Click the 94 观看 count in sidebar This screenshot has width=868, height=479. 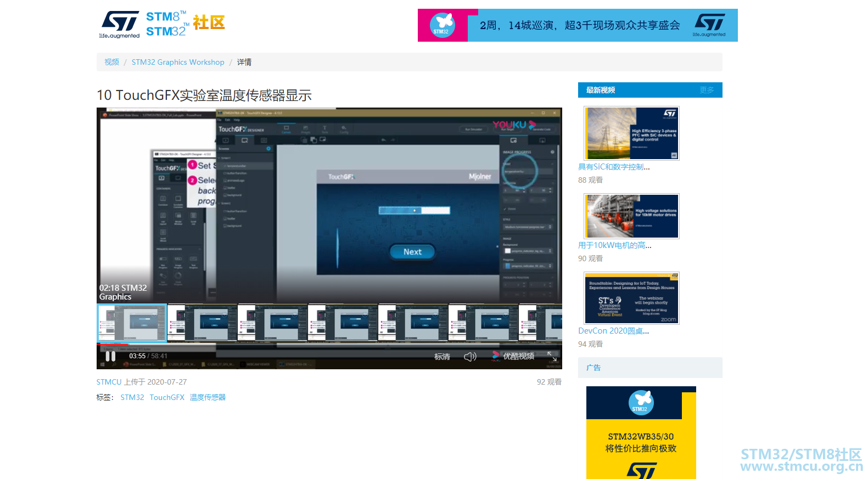tap(590, 344)
